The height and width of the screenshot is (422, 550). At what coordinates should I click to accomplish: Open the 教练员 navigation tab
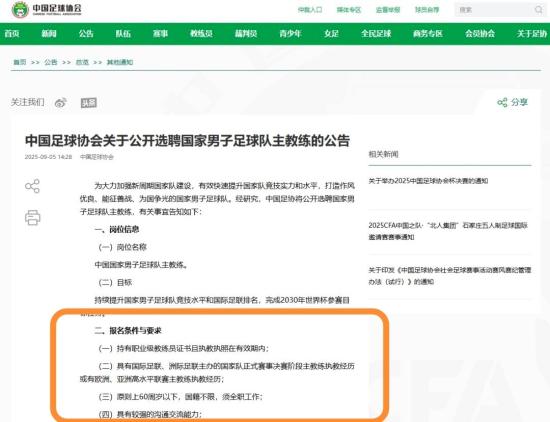click(x=201, y=34)
